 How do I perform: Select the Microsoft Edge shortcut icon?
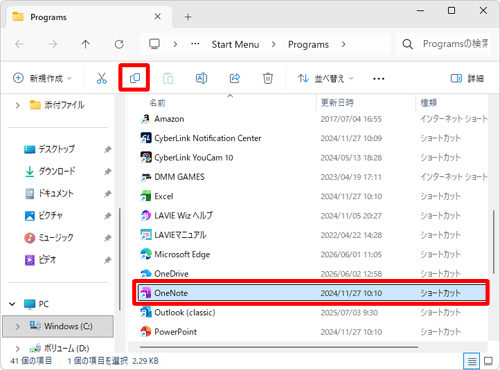pyautogui.click(x=146, y=254)
